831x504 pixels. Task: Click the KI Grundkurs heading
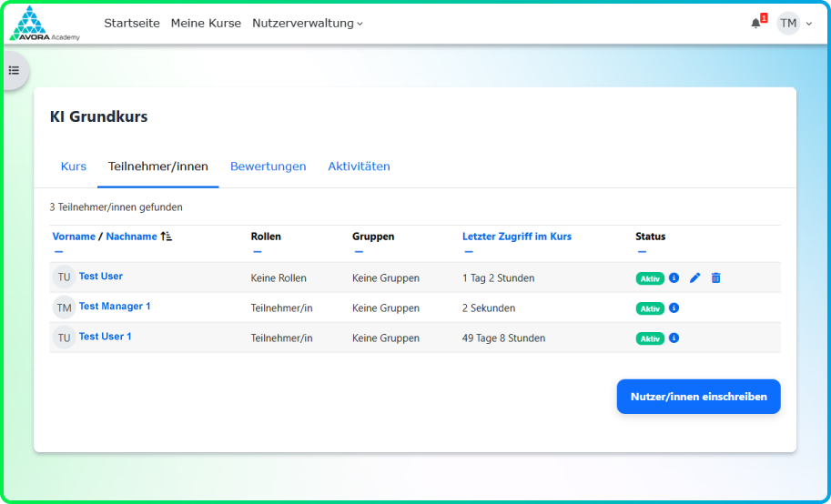click(x=98, y=116)
